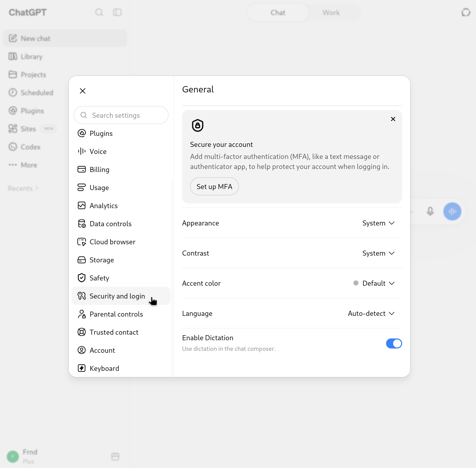Click the gray accent color dot

click(356, 283)
